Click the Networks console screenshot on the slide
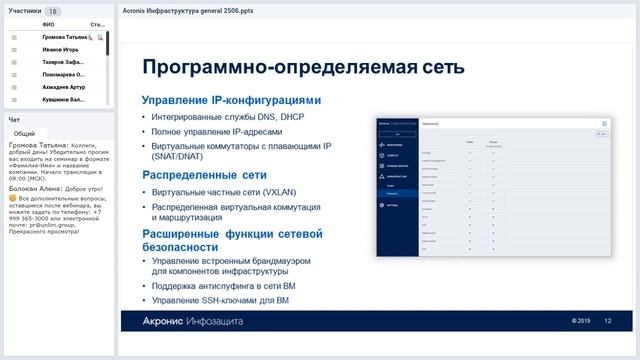This screenshot has height=360, width=640. click(x=493, y=187)
